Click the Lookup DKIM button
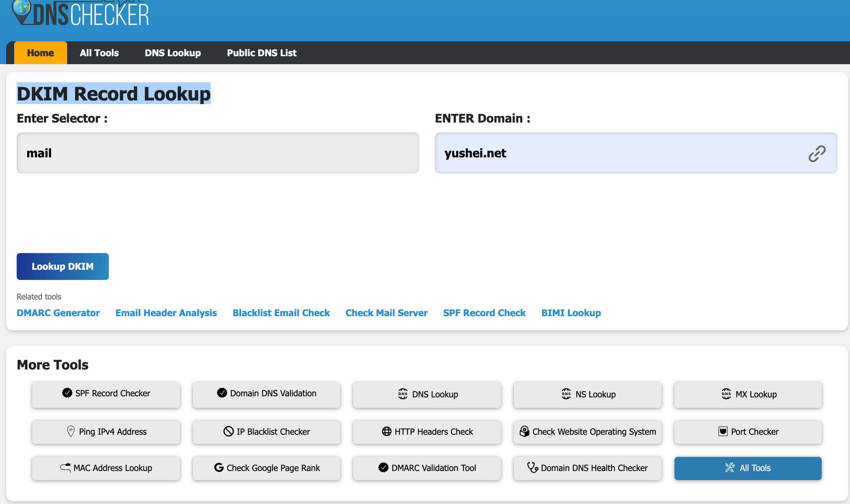The height and width of the screenshot is (504, 850). click(62, 267)
